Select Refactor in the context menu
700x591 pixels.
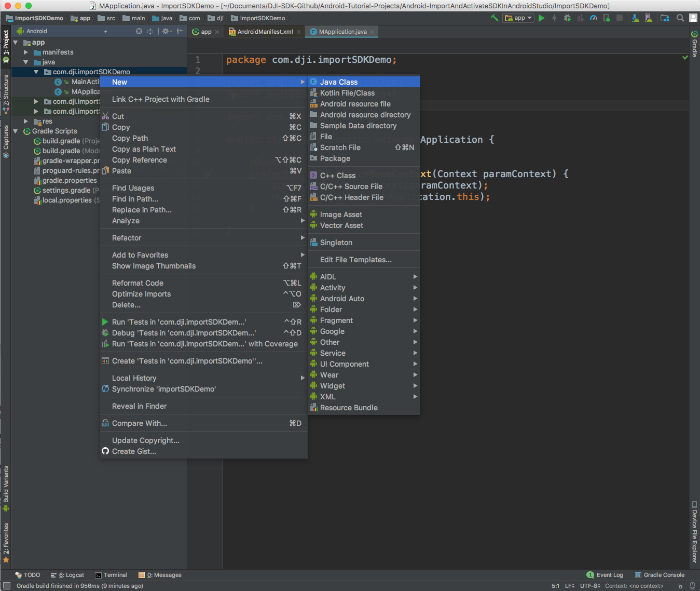pos(203,238)
